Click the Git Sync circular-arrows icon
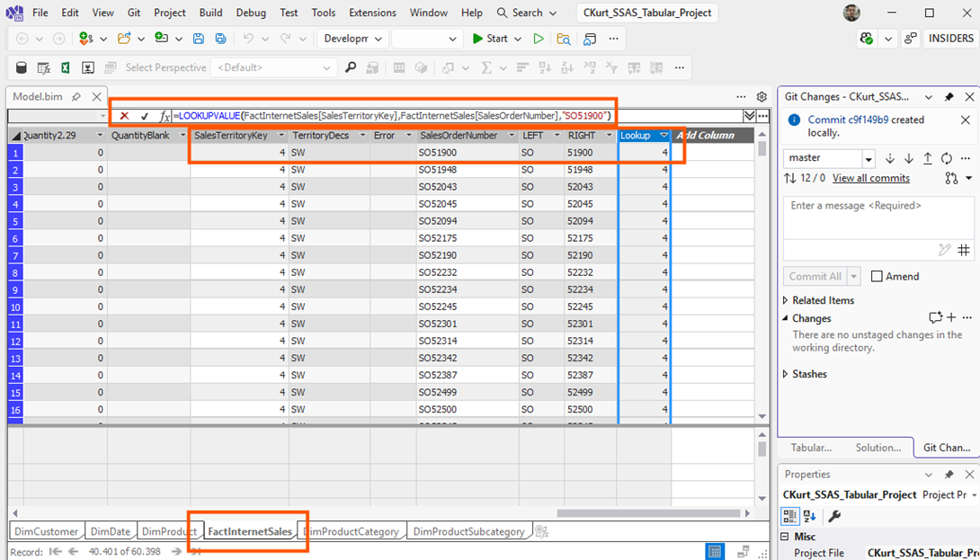The image size is (980, 560). (x=946, y=158)
